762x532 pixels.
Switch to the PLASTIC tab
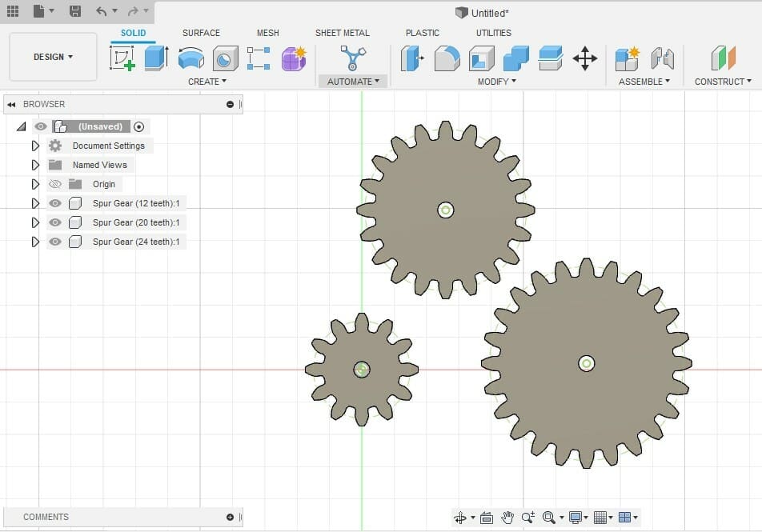coord(423,33)
